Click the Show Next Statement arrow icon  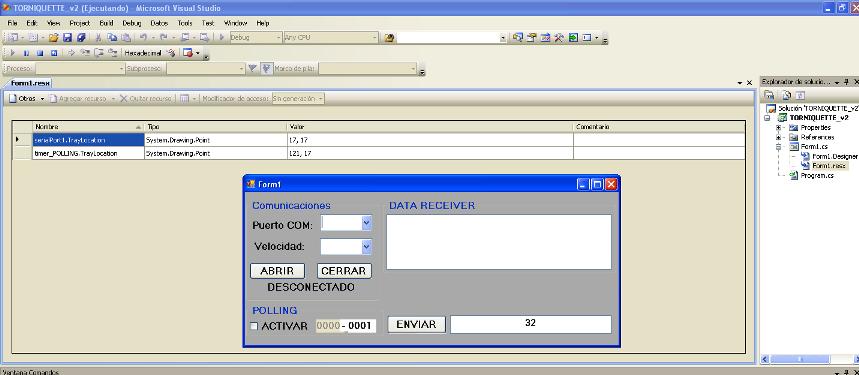[71, 53]
